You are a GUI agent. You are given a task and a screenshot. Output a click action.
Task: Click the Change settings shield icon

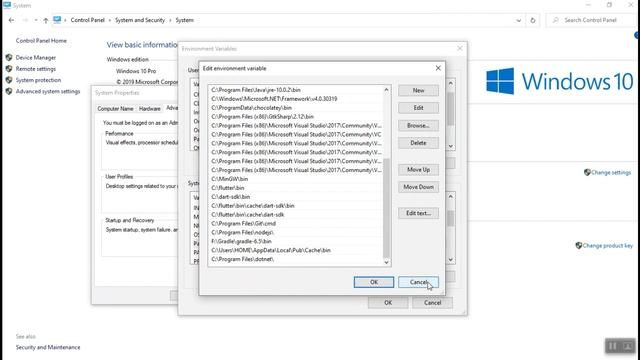tap(587, 172)
